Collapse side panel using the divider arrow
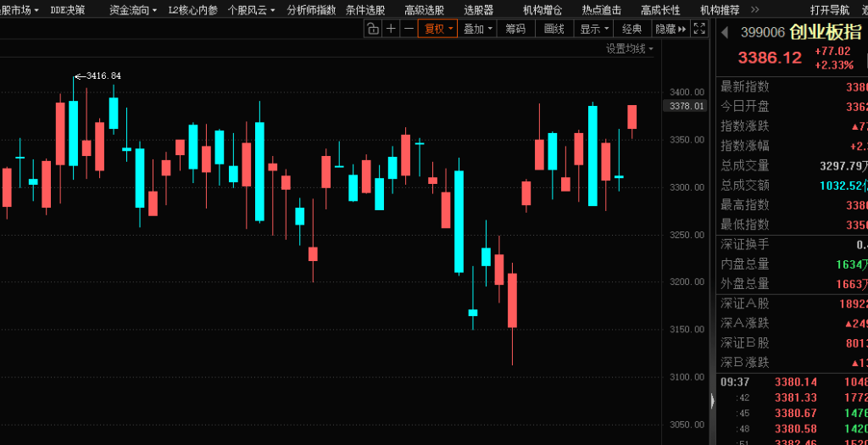This screenshot has width=868, height=445. click(x=712, y=401)
